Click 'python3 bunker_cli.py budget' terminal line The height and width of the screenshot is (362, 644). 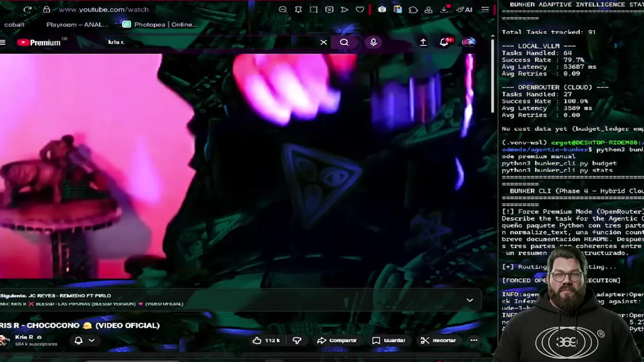point(559,163)
